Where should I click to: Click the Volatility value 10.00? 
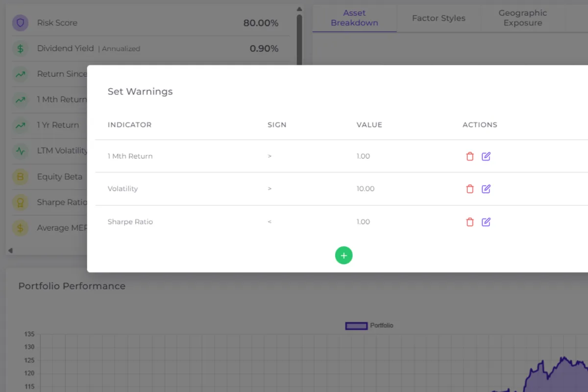(x=365, y=189)
